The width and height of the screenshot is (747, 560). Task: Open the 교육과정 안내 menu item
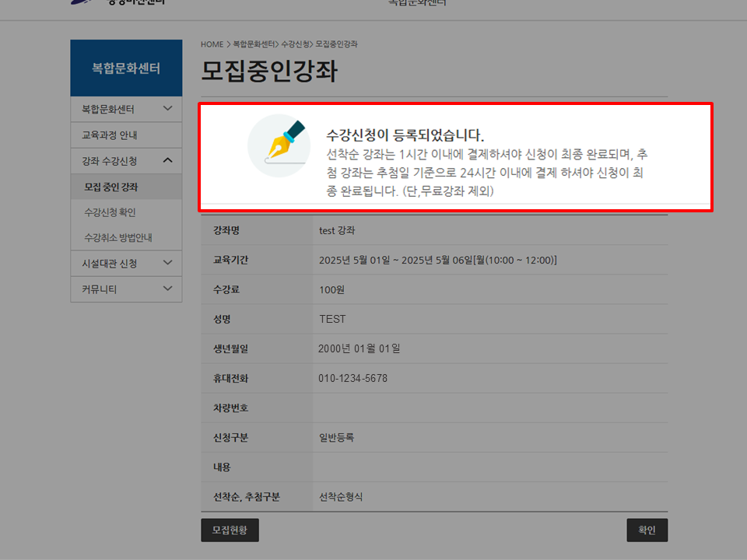tap(126, 135)
